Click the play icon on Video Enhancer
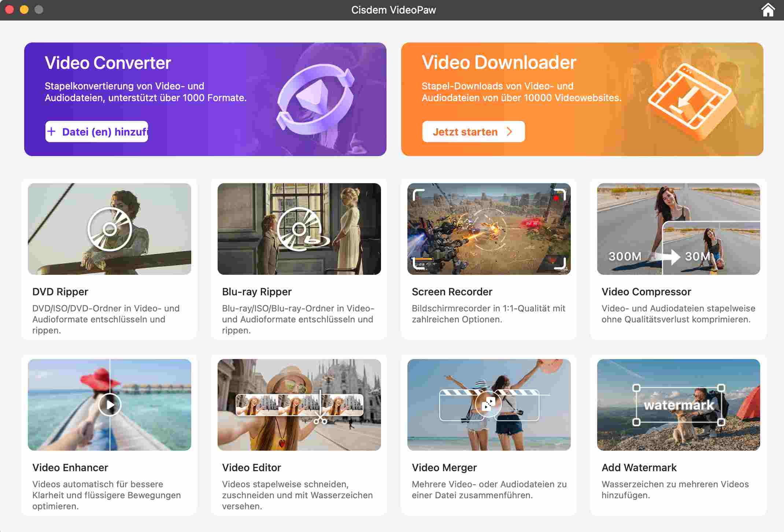 tap(110, 404)
